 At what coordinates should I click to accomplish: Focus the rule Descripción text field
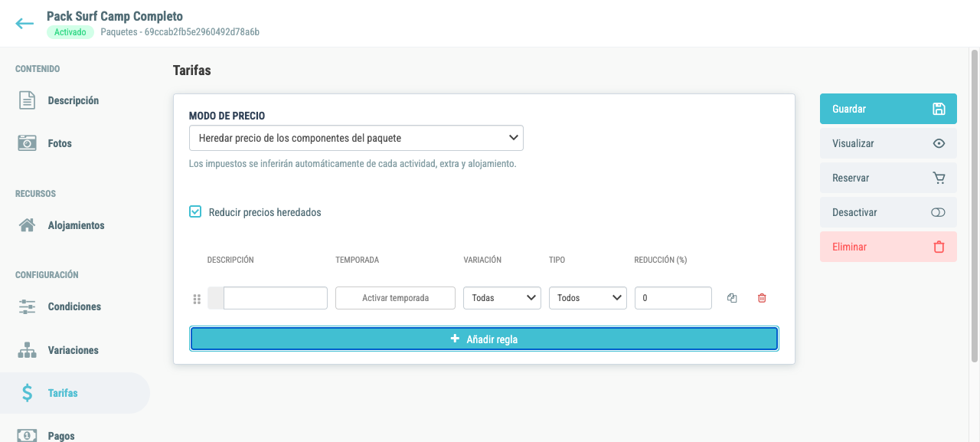276,298
